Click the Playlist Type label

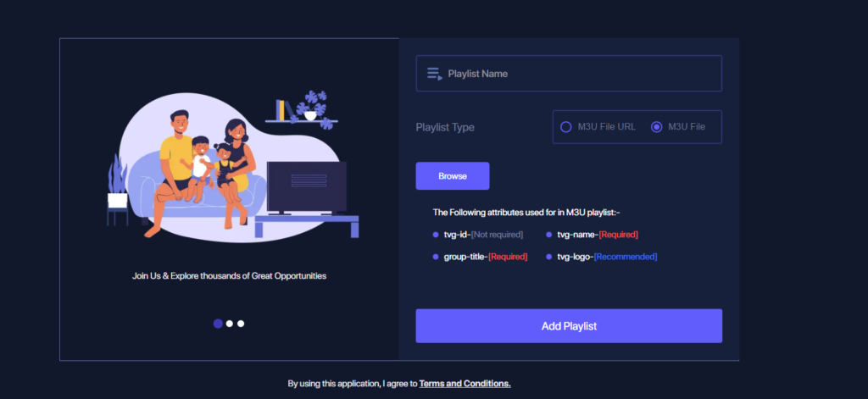[x=445, y=127]
